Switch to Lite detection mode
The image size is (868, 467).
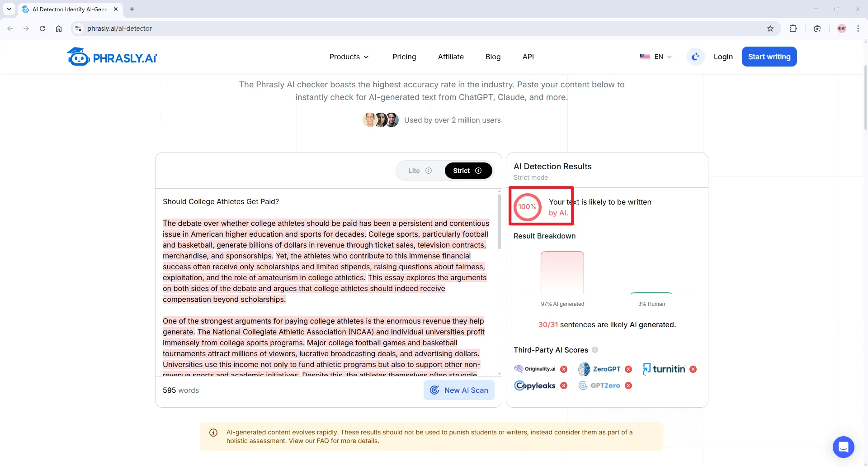[x=414, y=171]
